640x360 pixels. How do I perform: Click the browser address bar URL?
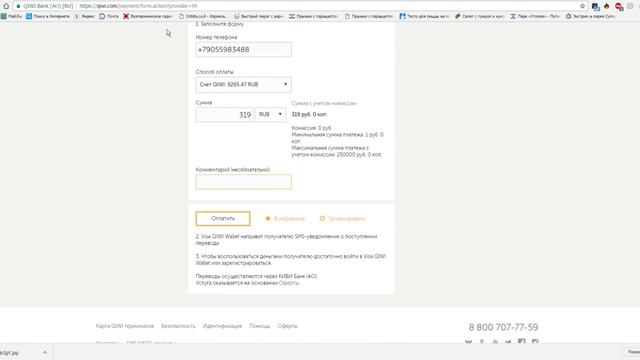pos(138,6)
